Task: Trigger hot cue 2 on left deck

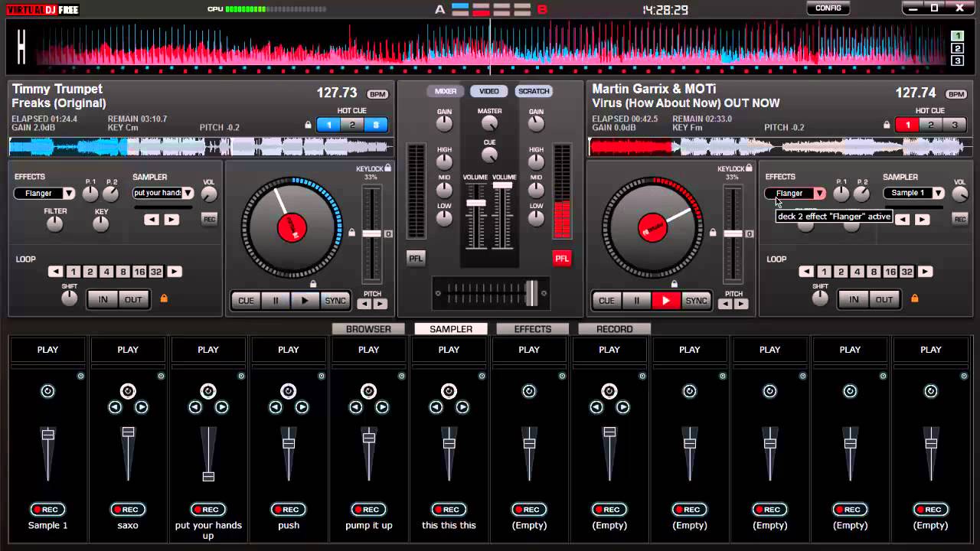Action: point(352,125)
